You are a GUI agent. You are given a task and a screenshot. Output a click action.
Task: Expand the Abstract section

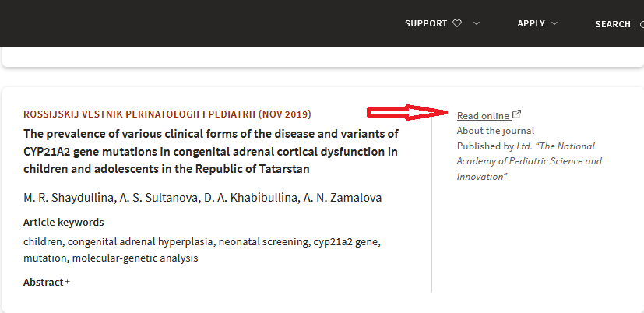point(44,282)
